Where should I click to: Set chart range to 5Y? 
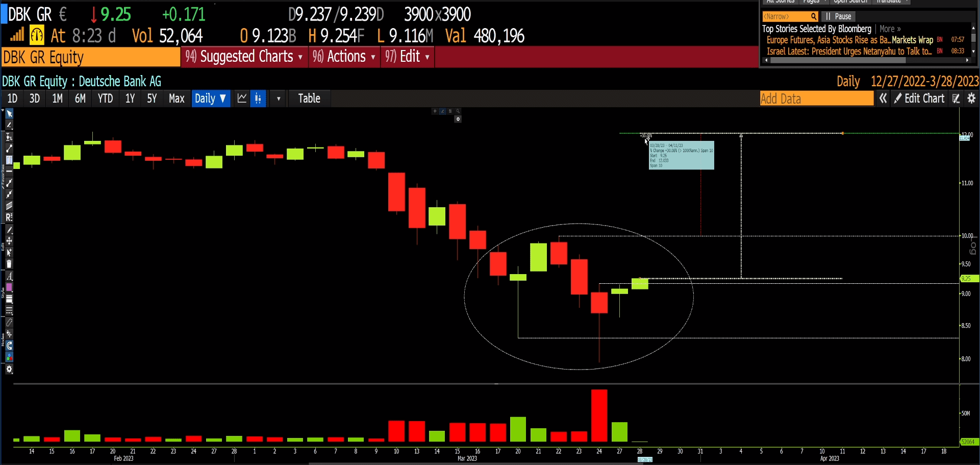[x=152, y=99]
